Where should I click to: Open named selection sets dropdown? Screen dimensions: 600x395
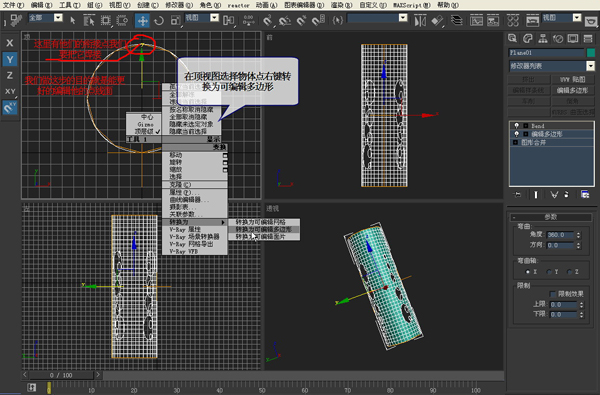click(403, 18)
